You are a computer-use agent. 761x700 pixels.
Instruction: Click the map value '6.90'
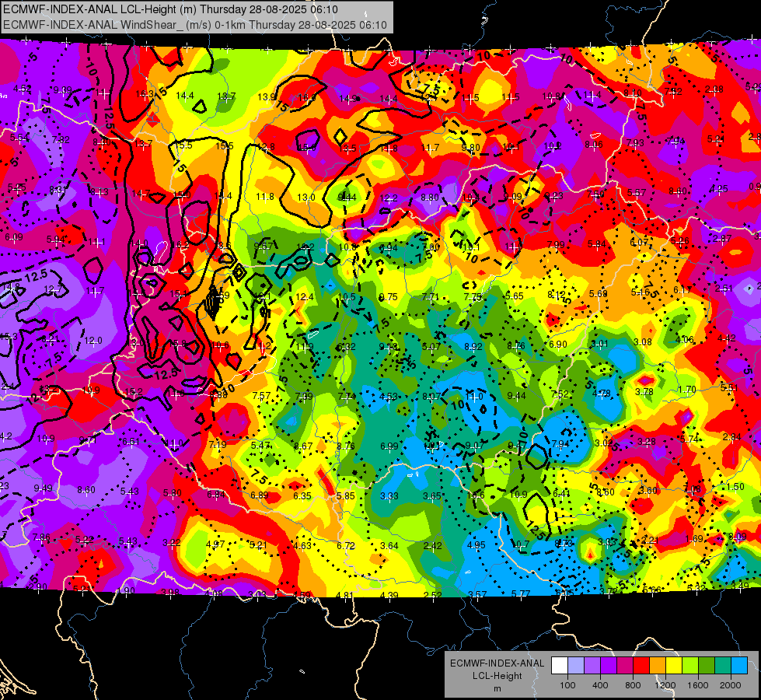(x=558, y=344)
